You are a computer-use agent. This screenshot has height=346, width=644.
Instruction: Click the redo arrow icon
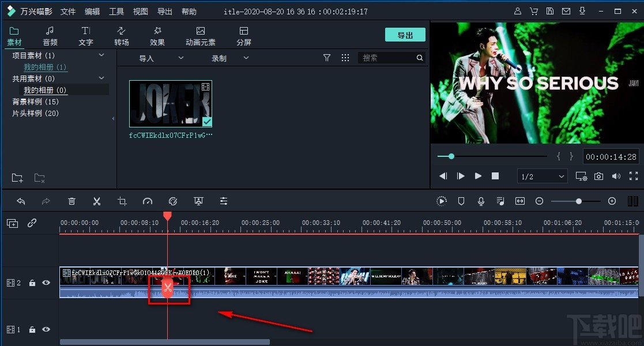point(46,201)
